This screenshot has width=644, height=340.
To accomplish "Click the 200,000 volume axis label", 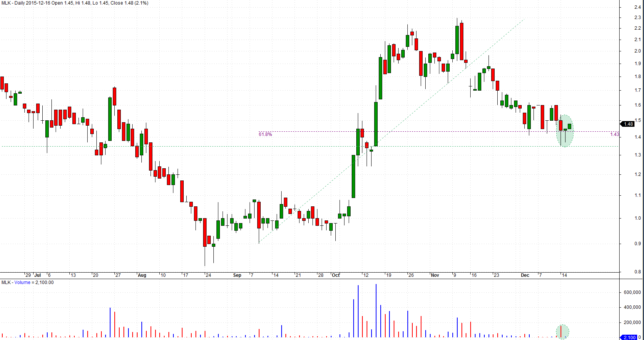I will tap(632, 322).
